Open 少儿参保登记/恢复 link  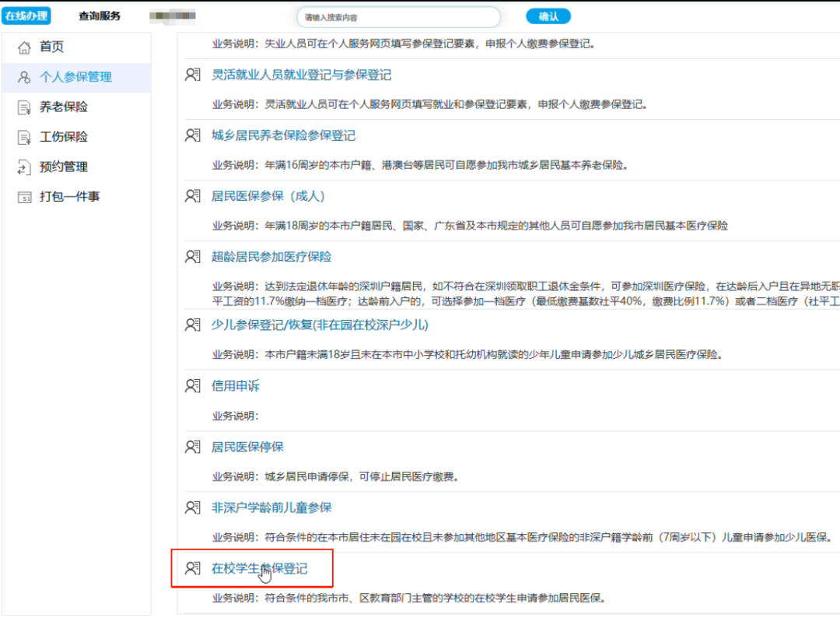(x=320, y=325)
